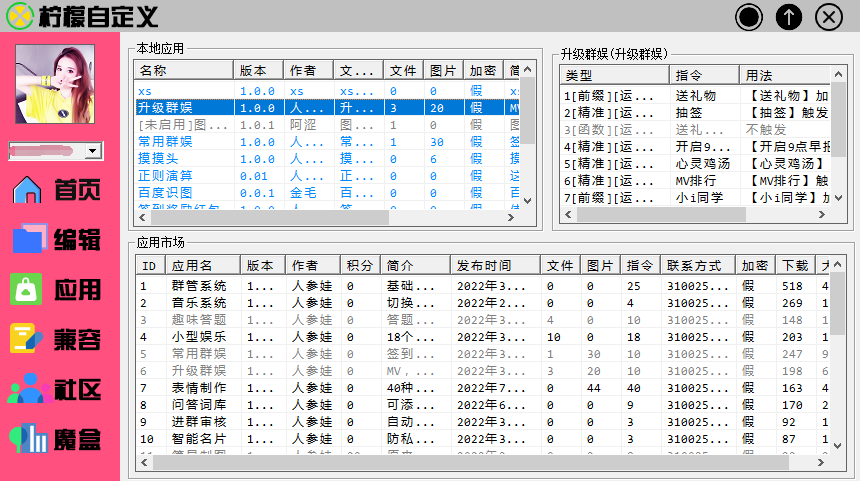Select market app '智能名片'
Image resolution: width=860 pixels, height=481 pixels.
483,439
